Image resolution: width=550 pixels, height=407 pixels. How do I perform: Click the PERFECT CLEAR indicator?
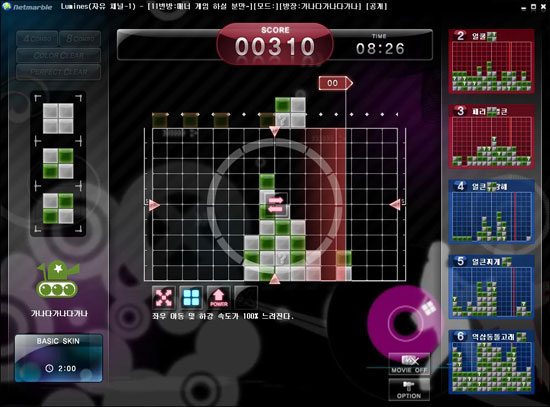pos(59,72)
